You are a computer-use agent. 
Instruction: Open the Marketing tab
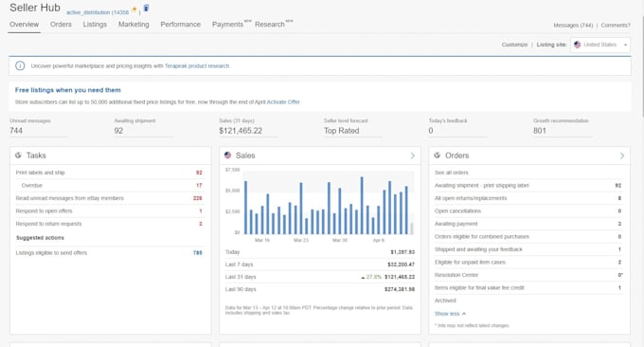click(x=134, y=25)
